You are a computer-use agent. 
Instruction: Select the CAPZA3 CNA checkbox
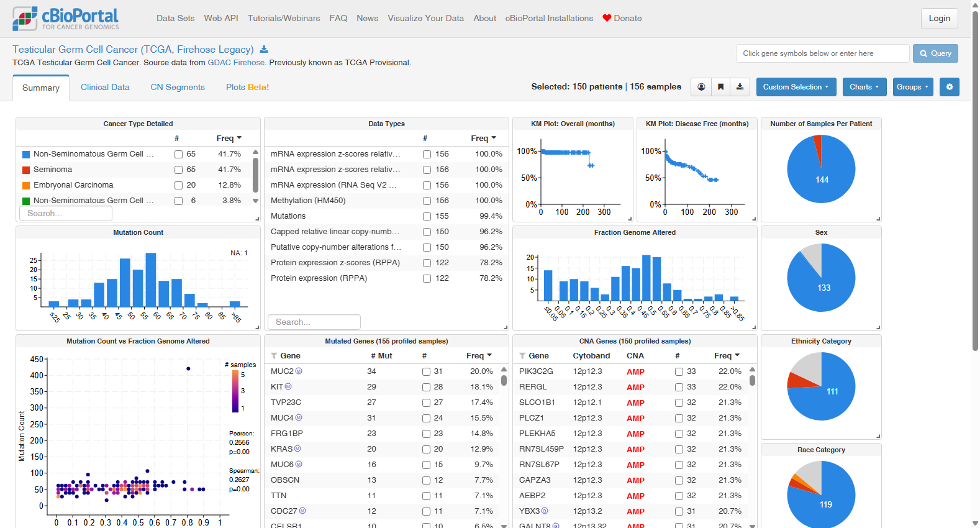[679, 480]
